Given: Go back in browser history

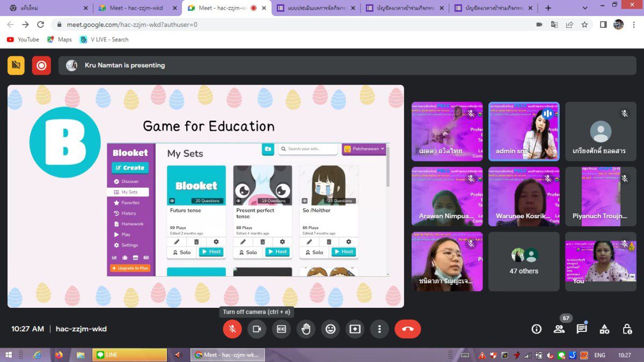Looking at the screenshot, I should pyautogui.click(x=10, y=25).
